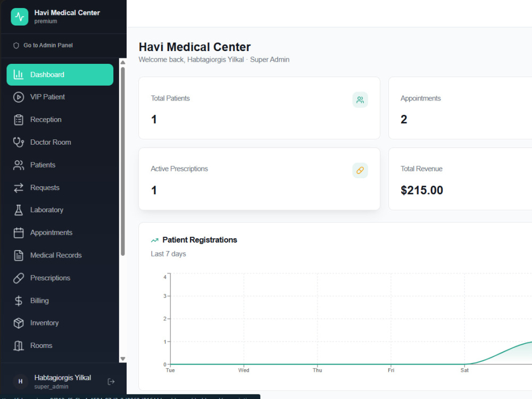The image size is (532, 399).
Task: Click the Medical Records document icon
Action: click(18, 255)
